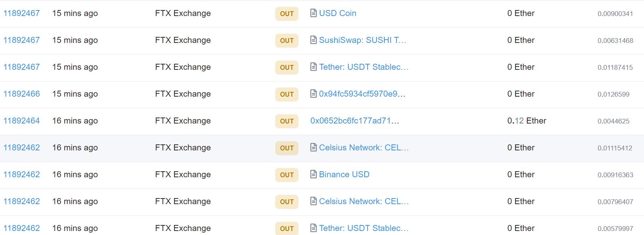Click contract icon beside Tether in block 11892467 row

coord(313,67)
